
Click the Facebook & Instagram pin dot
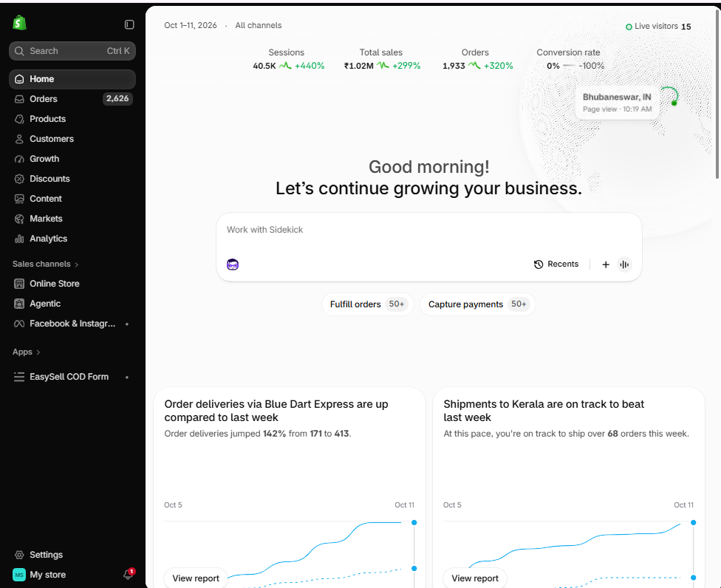(x=127, y=324)
